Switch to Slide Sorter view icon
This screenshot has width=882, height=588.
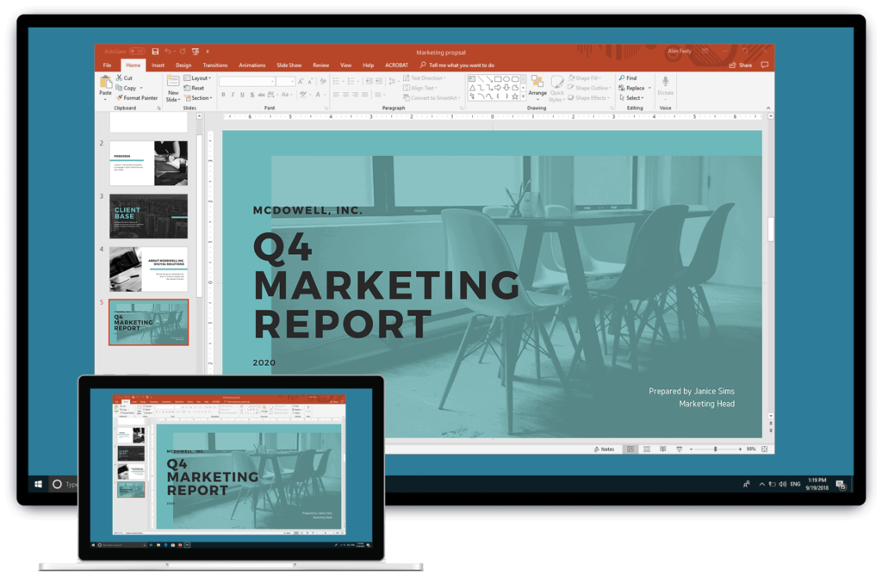pos(647,449)
